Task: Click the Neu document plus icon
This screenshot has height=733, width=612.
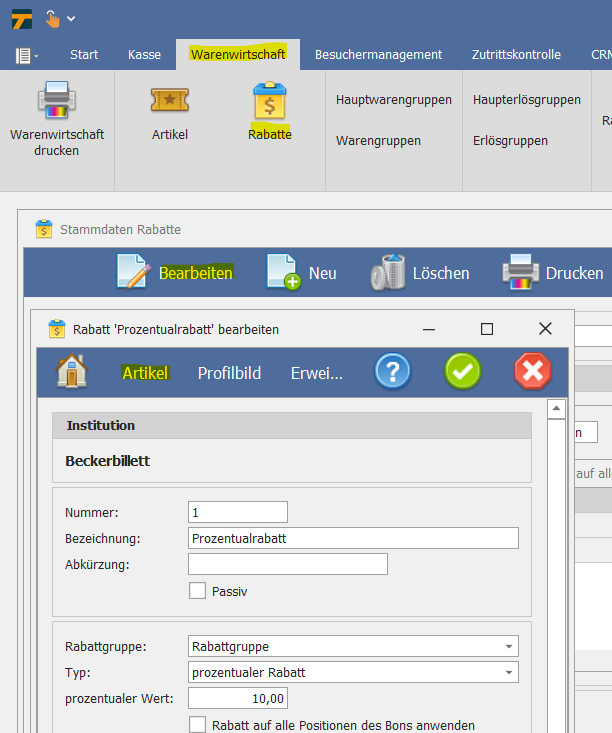Action: [283, 272]
